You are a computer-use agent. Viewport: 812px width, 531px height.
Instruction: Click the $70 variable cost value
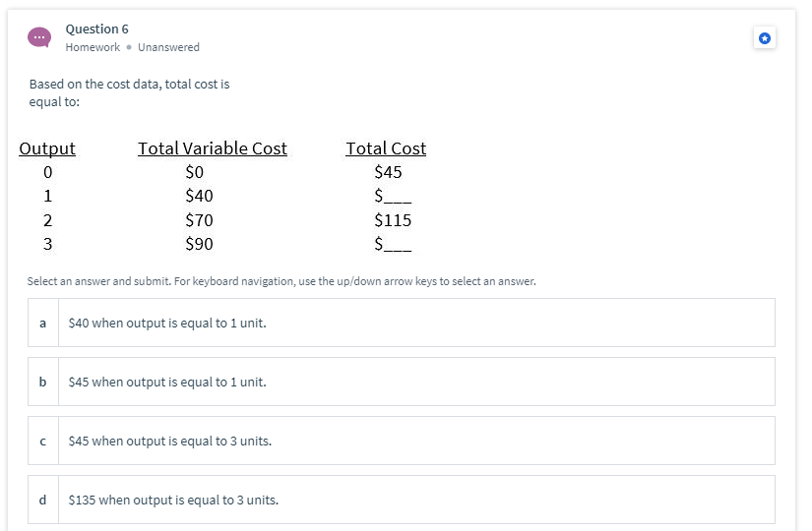tap(200, 220)
